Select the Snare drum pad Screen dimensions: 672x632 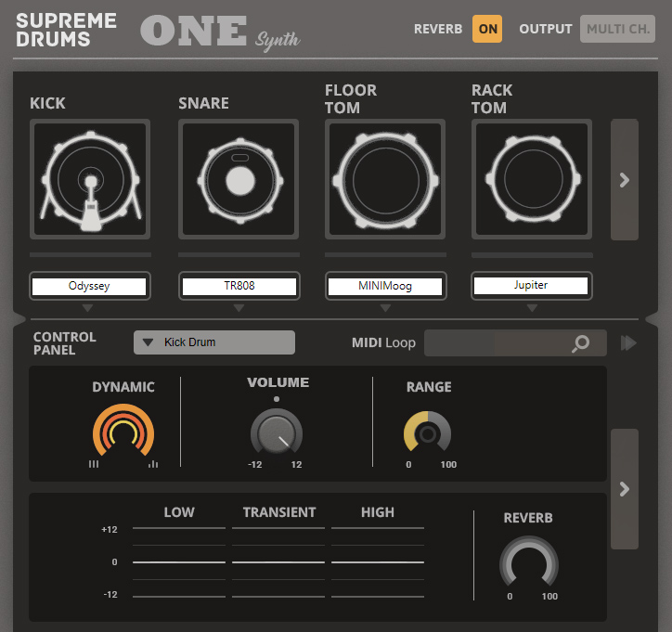click(239, 179)
